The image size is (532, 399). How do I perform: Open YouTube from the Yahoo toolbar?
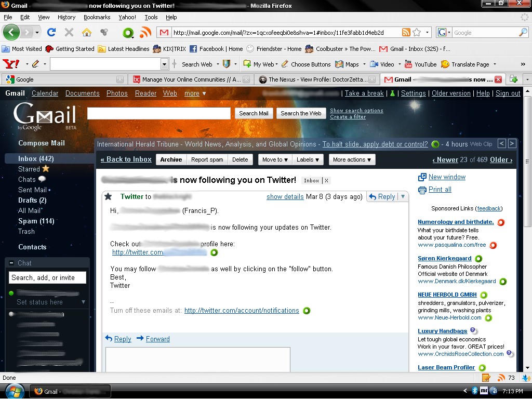click(x=420, y=64)
